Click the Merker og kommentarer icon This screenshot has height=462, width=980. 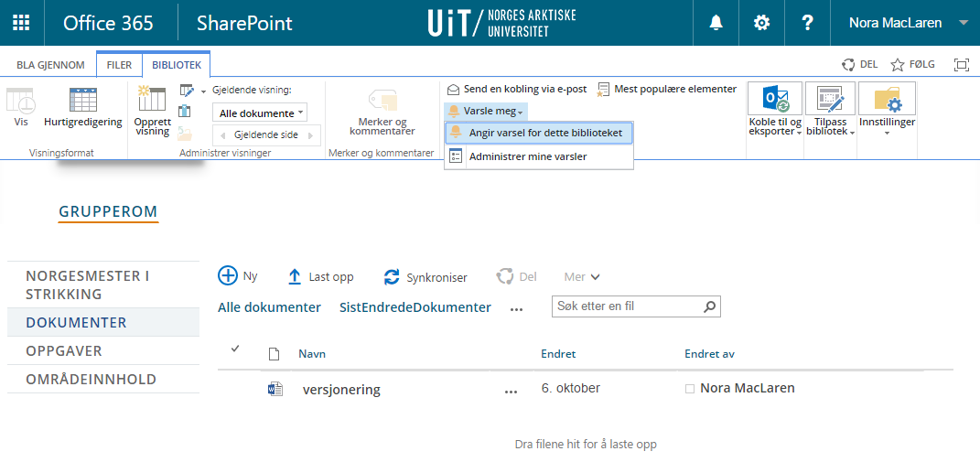[x=382, y=101]
